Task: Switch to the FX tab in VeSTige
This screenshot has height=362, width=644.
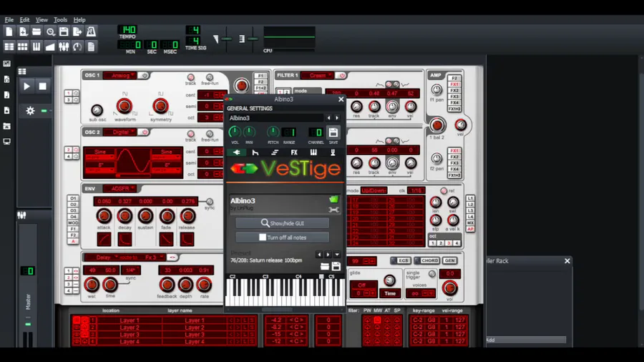Action: (294, 152)
